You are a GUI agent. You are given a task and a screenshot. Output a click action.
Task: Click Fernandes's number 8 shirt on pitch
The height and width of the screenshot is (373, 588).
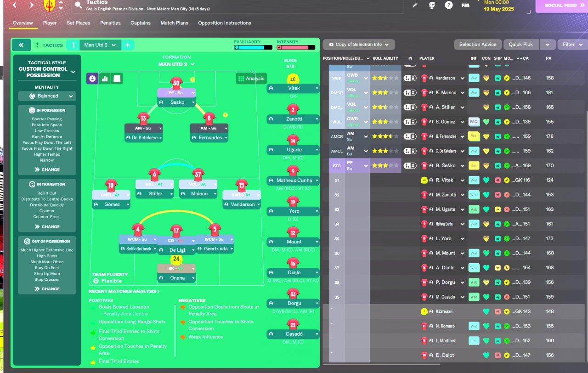(x=209, y=119)
